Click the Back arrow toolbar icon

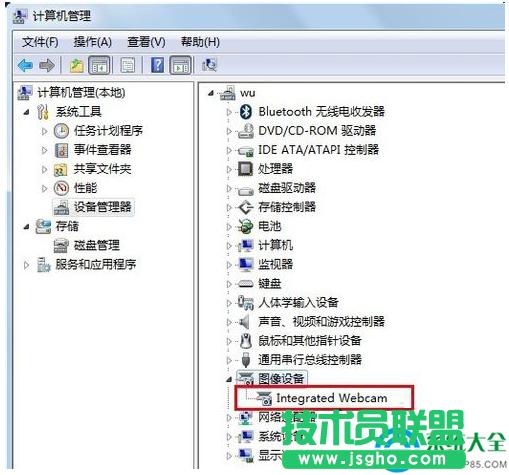(x=25, y=65)
